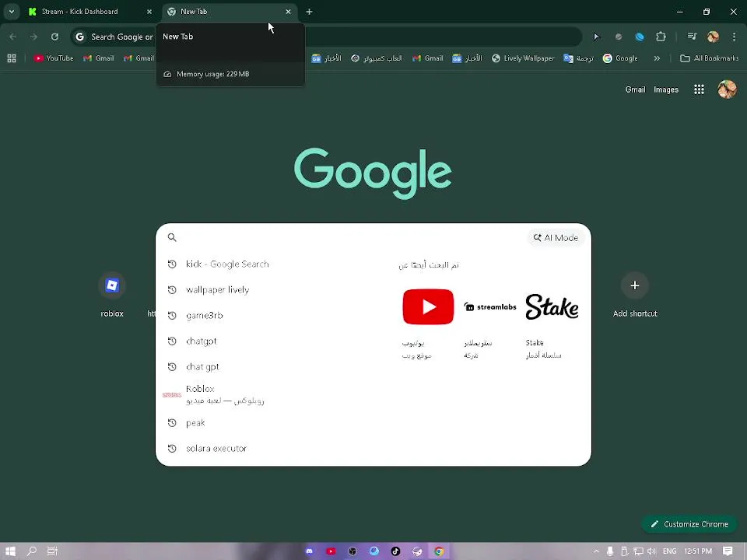Viewport: 747px width, 560px height.
Task: Open the bookmarks bar apps grid
Action: [12, 58]
